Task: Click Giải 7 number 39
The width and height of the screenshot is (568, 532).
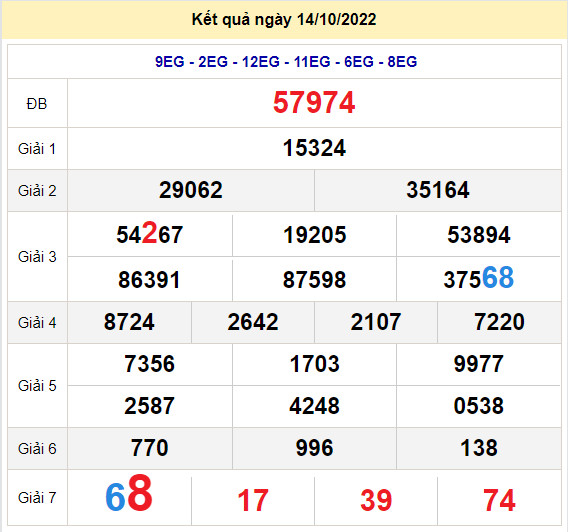Action: (376, 500)
